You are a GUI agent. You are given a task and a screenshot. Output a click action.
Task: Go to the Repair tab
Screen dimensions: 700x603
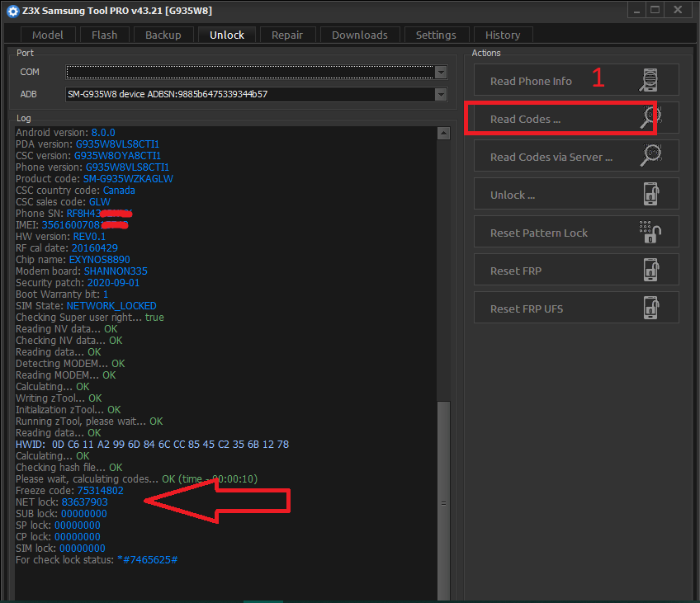click(287, 35)
